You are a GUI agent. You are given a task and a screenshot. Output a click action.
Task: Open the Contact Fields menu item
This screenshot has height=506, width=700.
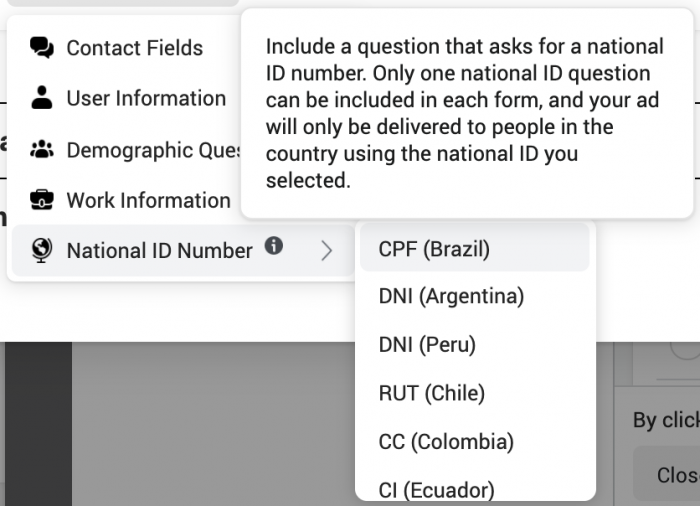point(126,48)
